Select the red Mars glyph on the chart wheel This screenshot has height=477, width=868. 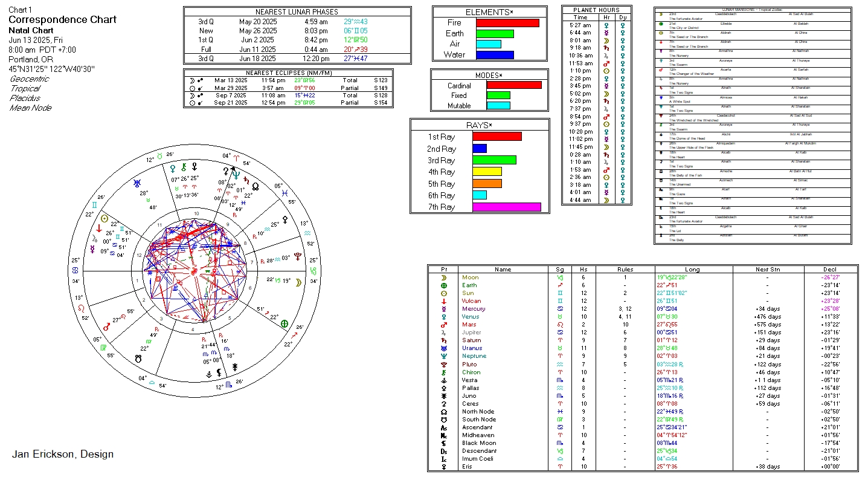pos(106,326)
